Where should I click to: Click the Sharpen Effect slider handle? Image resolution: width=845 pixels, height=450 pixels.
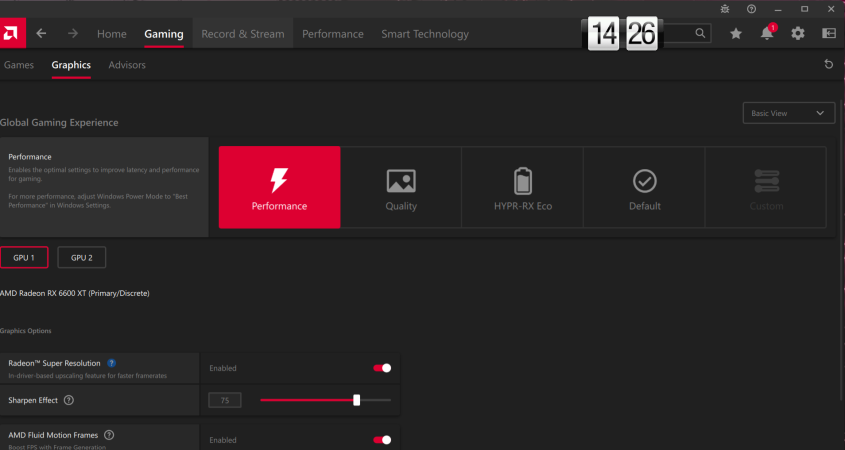pos(356,400)
